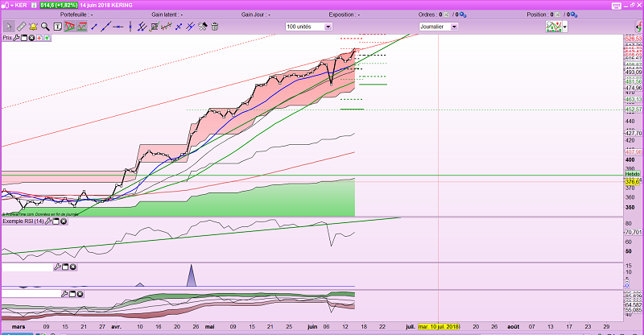Choose the short segment drawing tool
This screenshot has height=335, width=644.
(94, 27)
